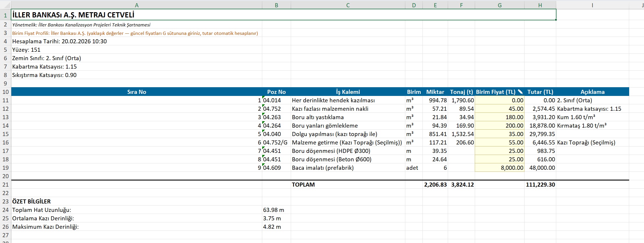This screenshot has width=644, height=243.
Task: Select Her derinlikte hendek kazılması cell
Action: pyautogui.click(x=348, y=100)
